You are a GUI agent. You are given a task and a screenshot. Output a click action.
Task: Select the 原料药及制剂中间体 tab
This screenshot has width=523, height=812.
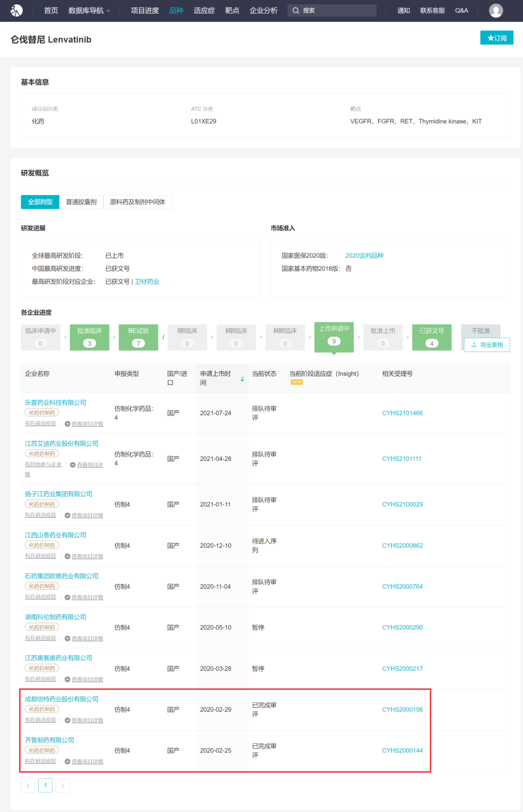tap(138, 202)
